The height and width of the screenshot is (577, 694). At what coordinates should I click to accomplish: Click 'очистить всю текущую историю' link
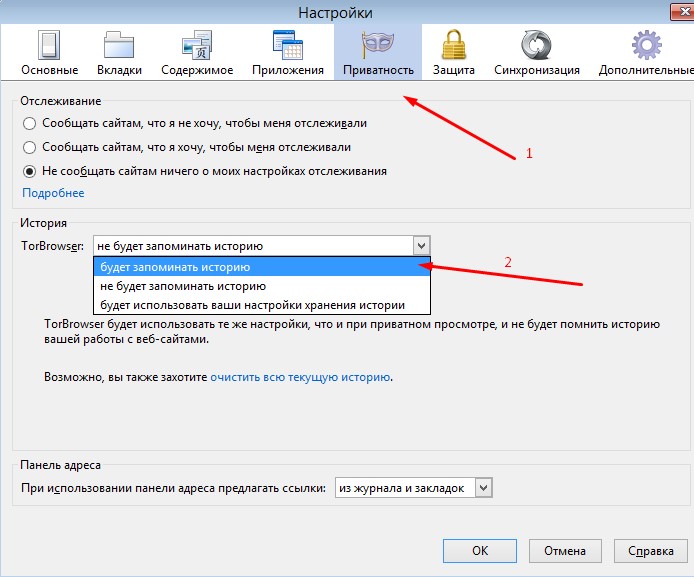click(x=299, y=378)
